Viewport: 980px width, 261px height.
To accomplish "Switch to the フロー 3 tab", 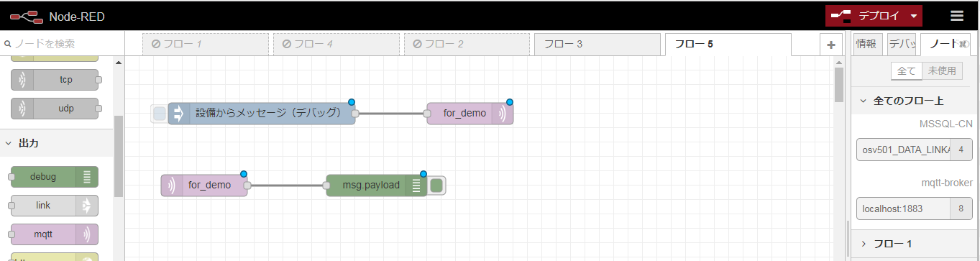I will coord(597,45).
